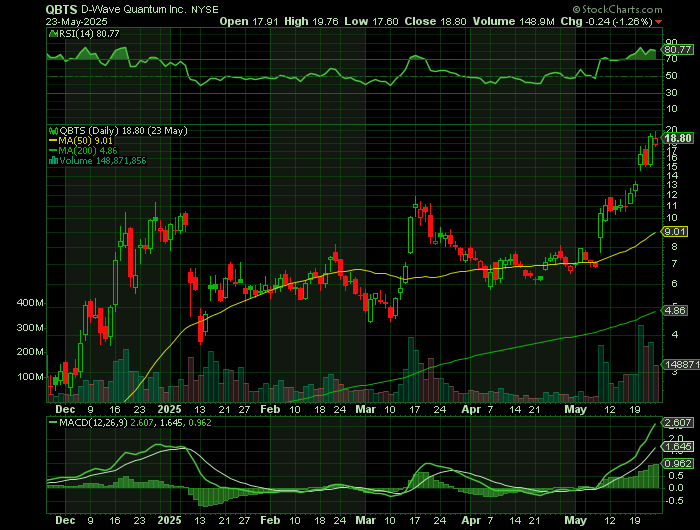Click the RSI axis label 50
700x530 pixels.
pos(672,76)
